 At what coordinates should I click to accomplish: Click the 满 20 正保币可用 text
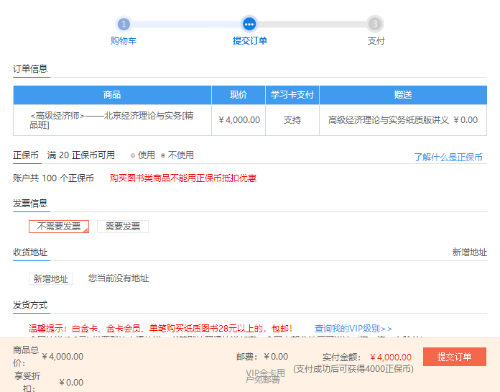(81, 155)
